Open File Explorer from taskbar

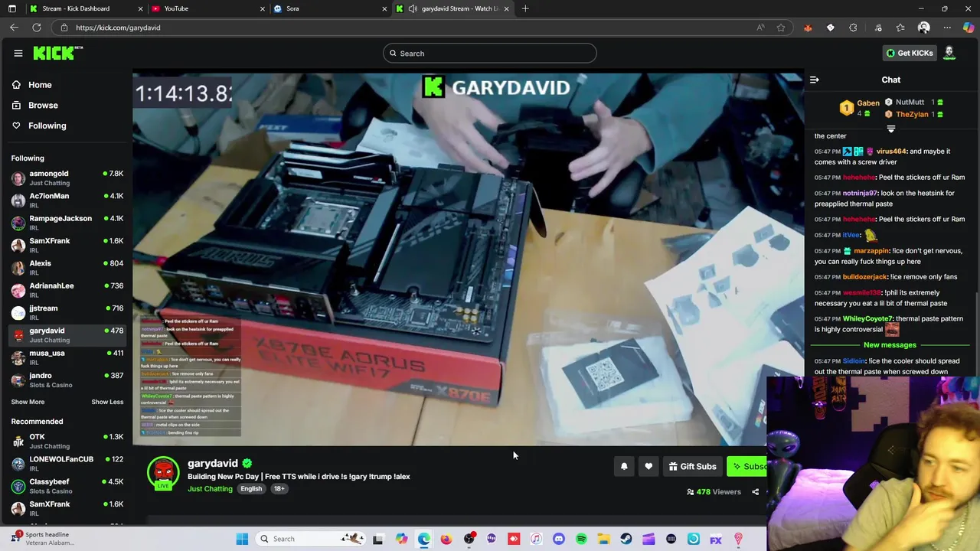604,539
